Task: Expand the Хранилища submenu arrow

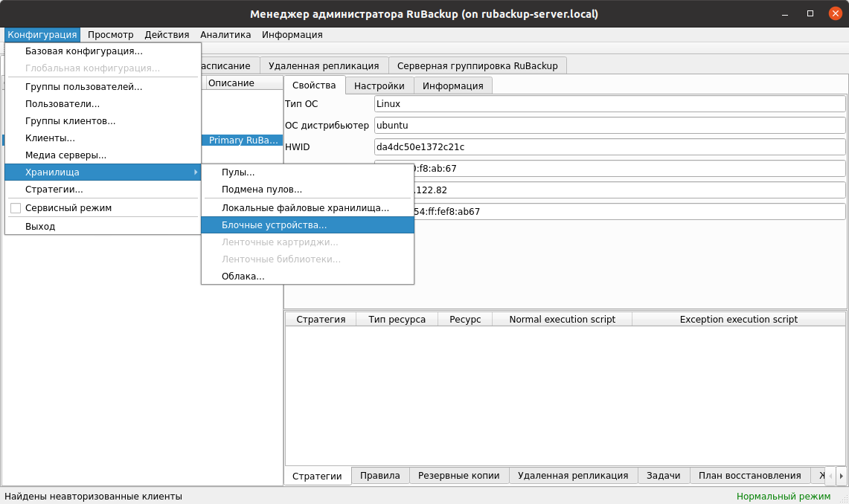Action: 196,172
